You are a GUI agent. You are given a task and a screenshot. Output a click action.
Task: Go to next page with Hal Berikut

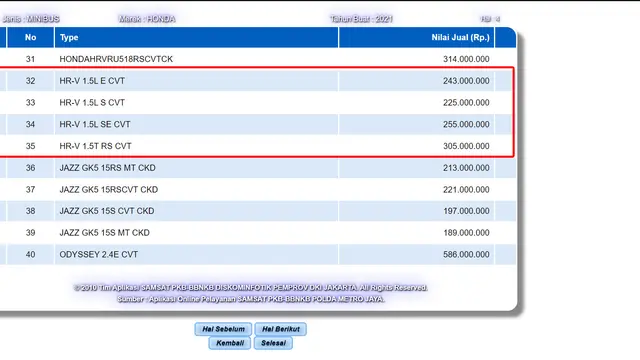281,329
